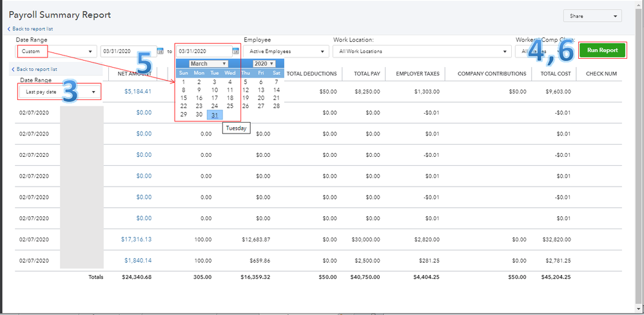Select day 15 in the calendar

pos(184,98)
